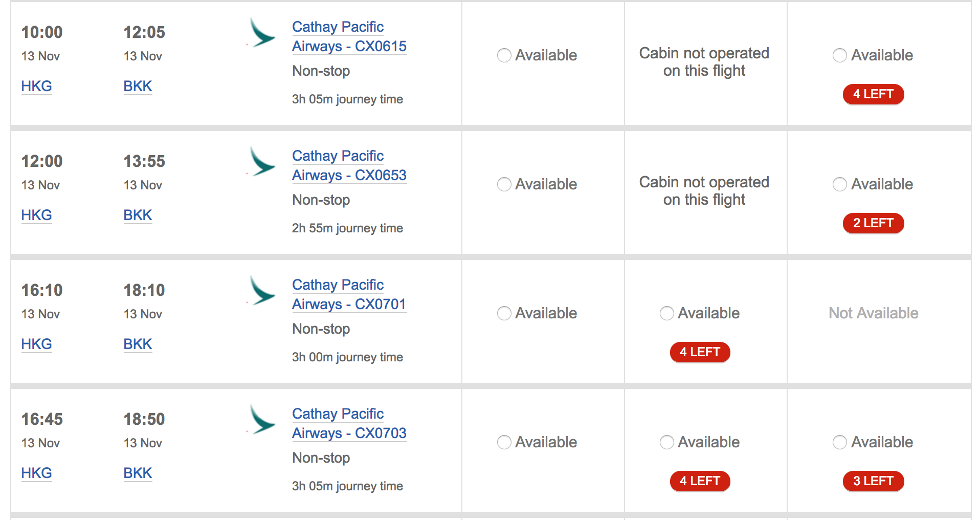
Task: Click Cathay Pacific logo for flight CX0701
Action: pos(261,291)
